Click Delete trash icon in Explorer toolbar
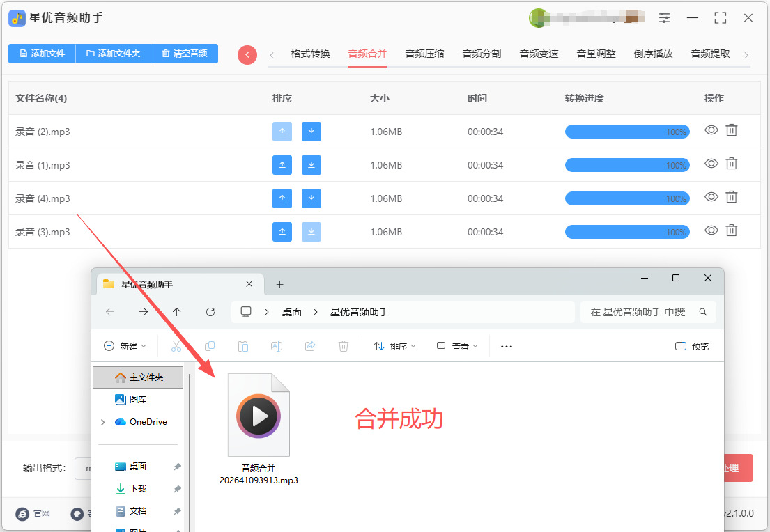The image size is (770, 532). point(344,346)
